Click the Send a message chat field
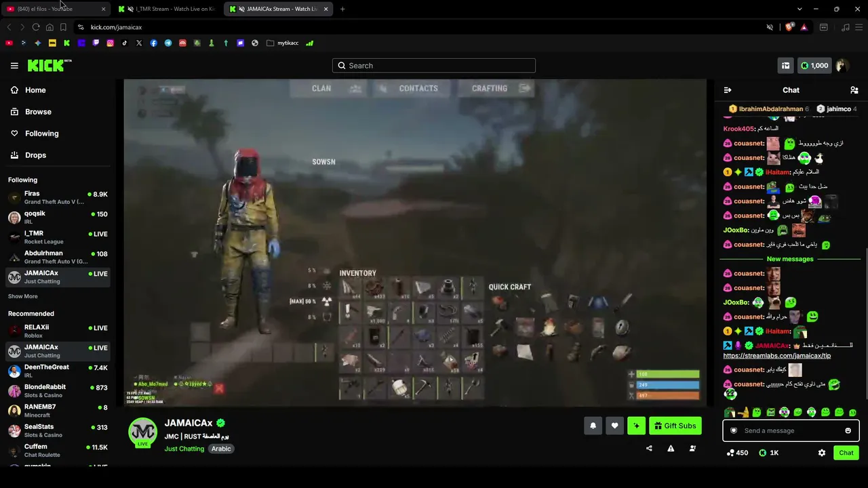This screenshot has height=488, width=868. [791, 430]
